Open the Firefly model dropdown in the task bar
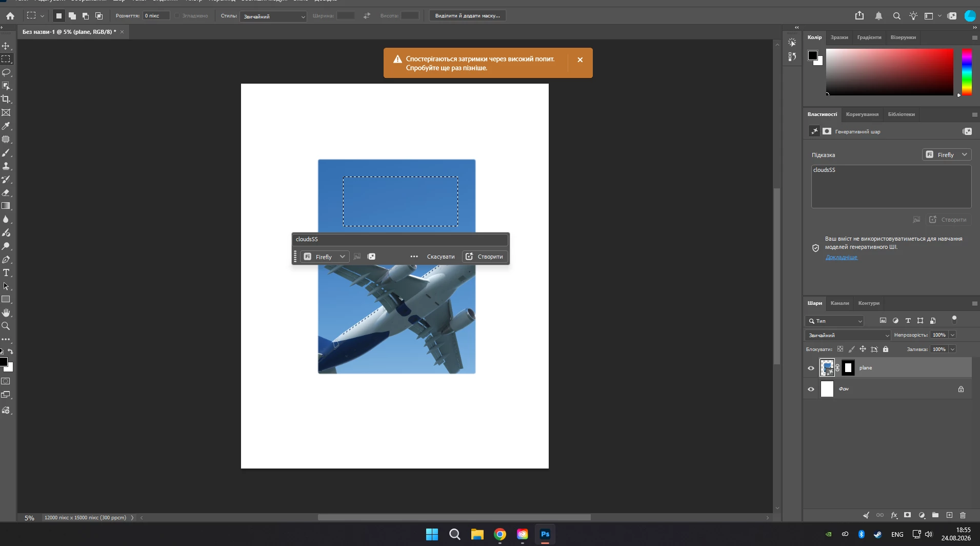The image size is (980, 546). pos(325,257)
